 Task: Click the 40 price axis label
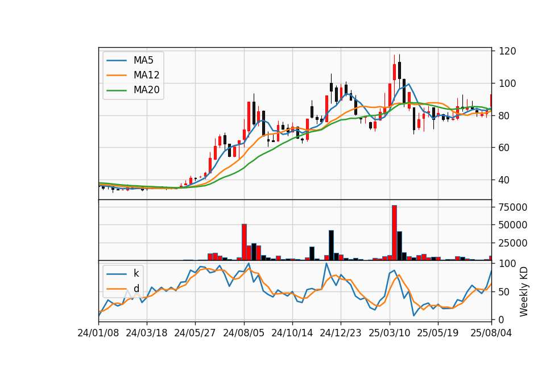(504, 180)
